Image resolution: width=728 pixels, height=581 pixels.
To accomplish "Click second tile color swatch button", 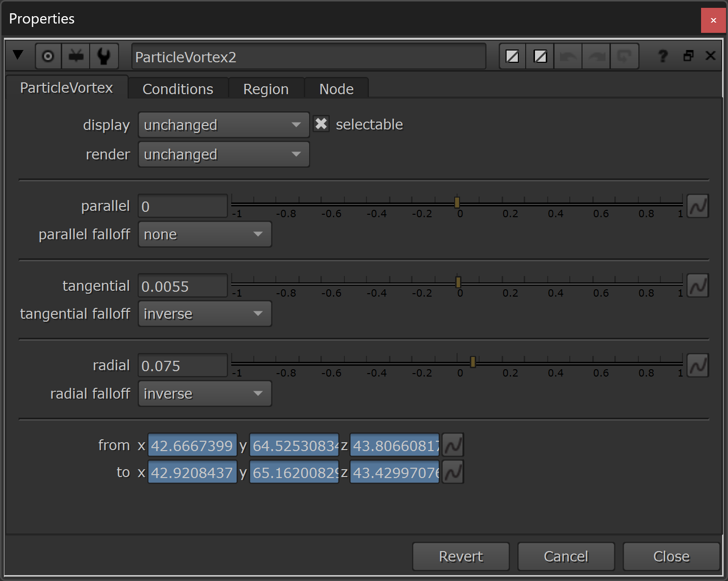I will click(x=540, y=56).
